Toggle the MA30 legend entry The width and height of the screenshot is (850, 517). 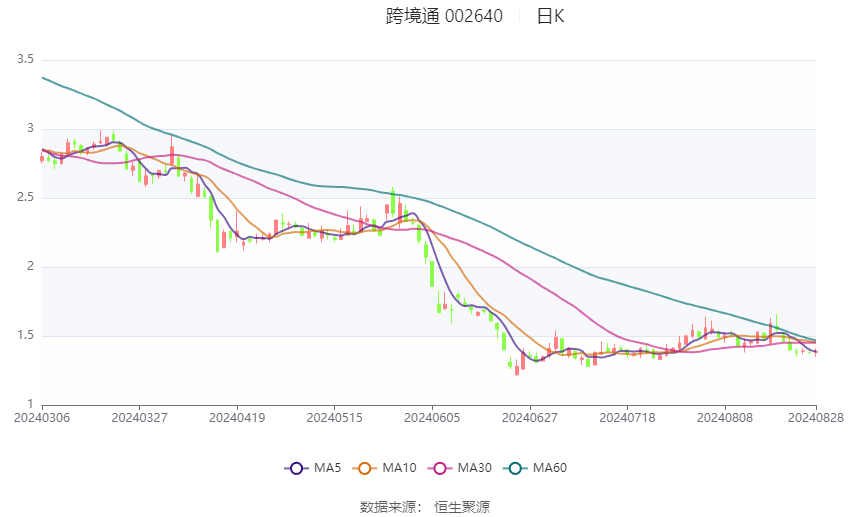point(460,468)
